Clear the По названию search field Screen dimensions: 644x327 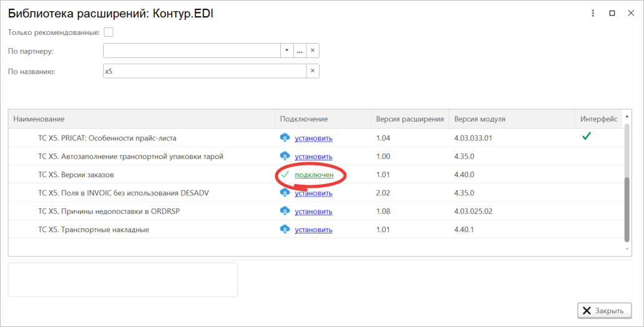click(313, 71)
